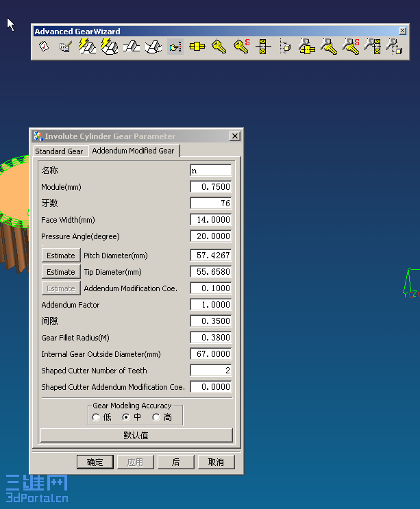420x509 pixels.
Task: Switch to the Addendum Modified Gear tab
Action: (x=133, y=151)
